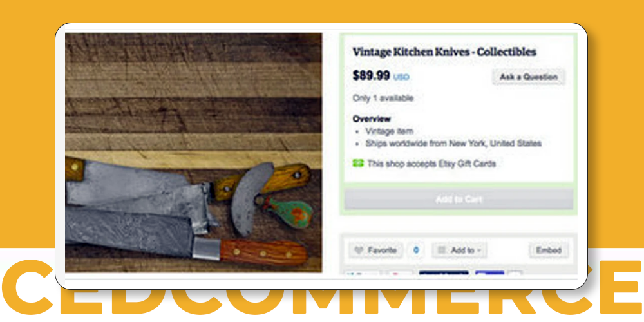Click This shop accepts Etsy Gift Cards text

pos(431,164)
